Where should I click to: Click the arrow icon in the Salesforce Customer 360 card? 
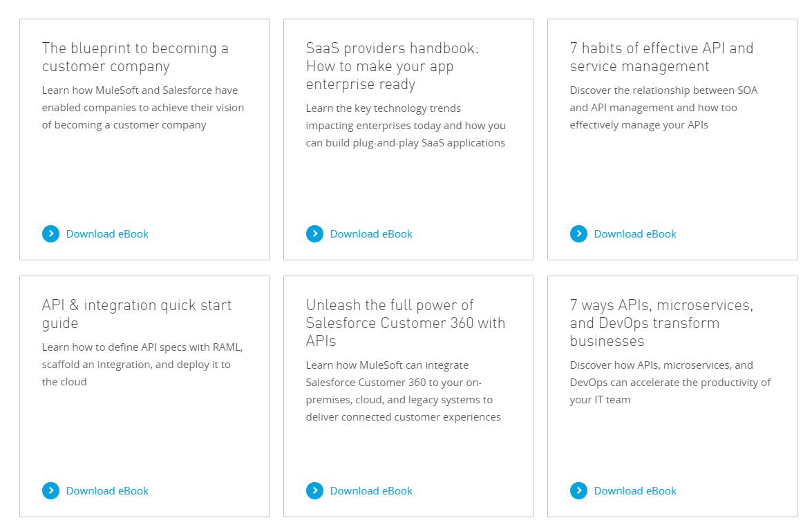[315, 491]
